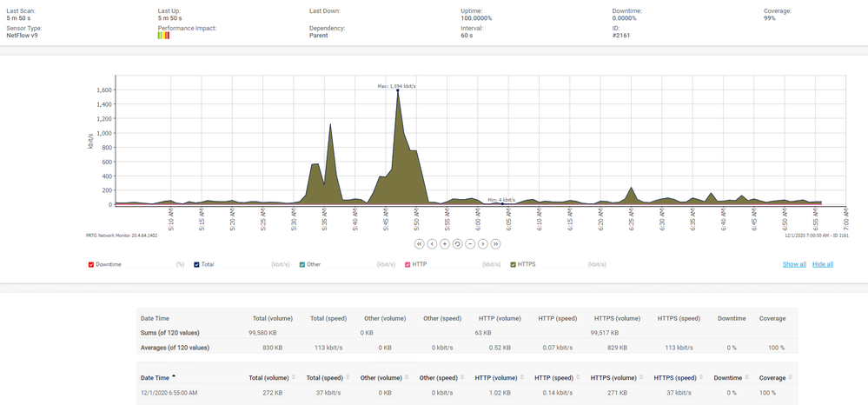
Task: Disable the HTTPS channel in graph
Action: pos(513,264)
